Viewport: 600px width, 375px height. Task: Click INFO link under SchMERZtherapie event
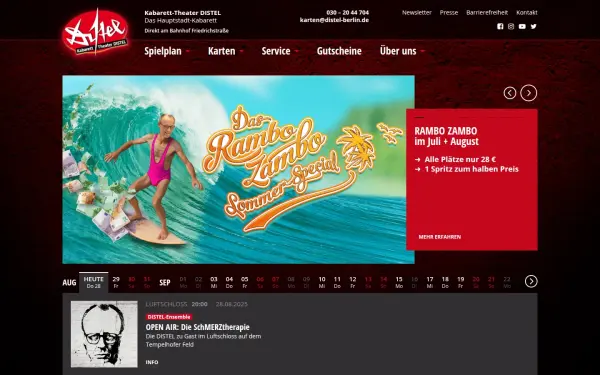pos(152,362)
